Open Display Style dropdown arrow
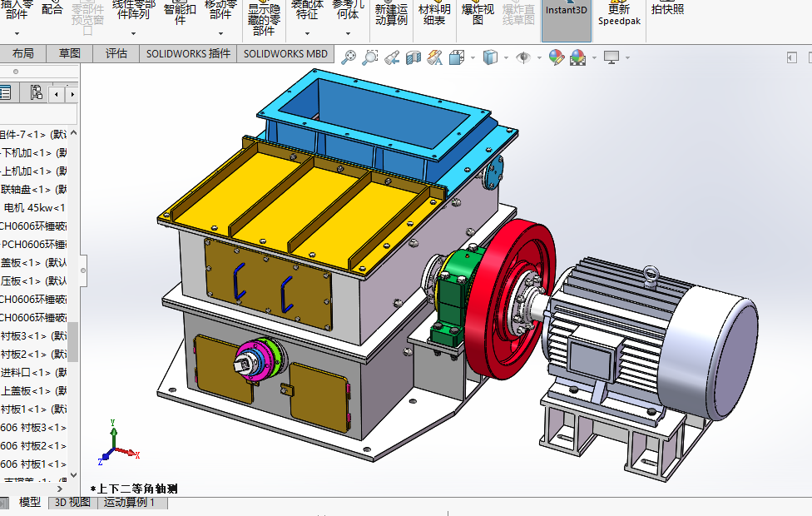This screenshot has height=516, width=812. click(506, 57)
